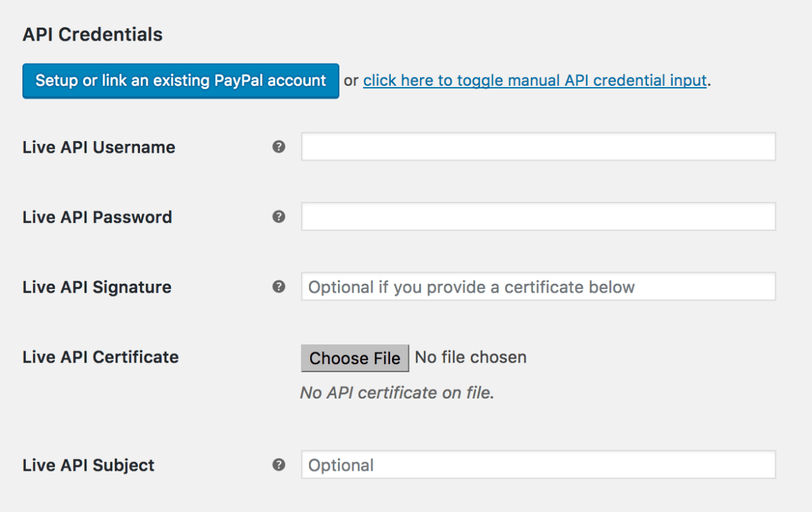Click the Live API Subject label
This screenshot has width=812, height=512.
pos(88,465)
